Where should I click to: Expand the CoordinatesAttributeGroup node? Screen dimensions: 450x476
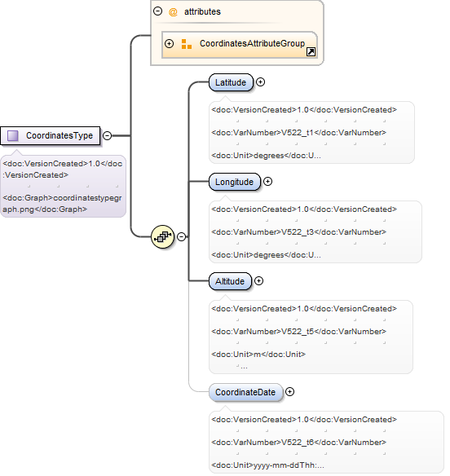[x=169, y=44]
